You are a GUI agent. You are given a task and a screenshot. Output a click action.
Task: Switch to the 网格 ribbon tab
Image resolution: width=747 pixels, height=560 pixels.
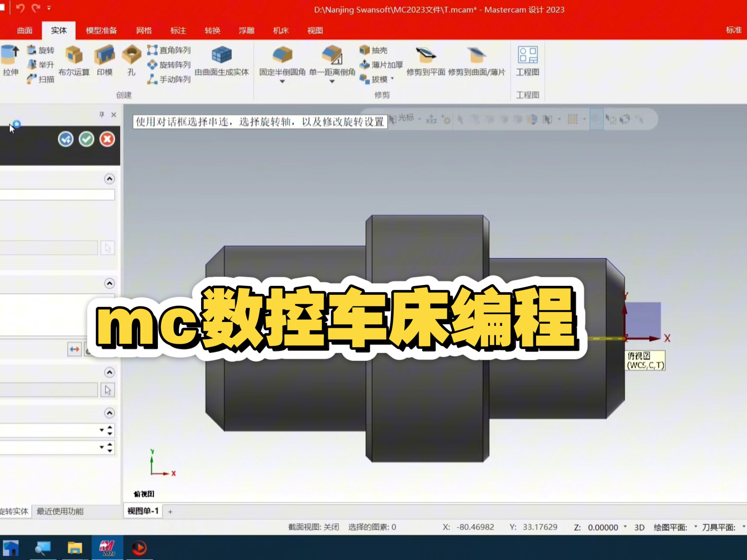(x=144, y=30)
